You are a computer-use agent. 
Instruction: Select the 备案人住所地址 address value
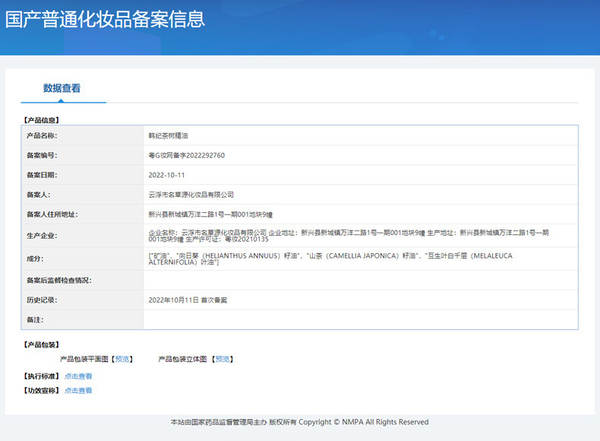coord(210,214)
